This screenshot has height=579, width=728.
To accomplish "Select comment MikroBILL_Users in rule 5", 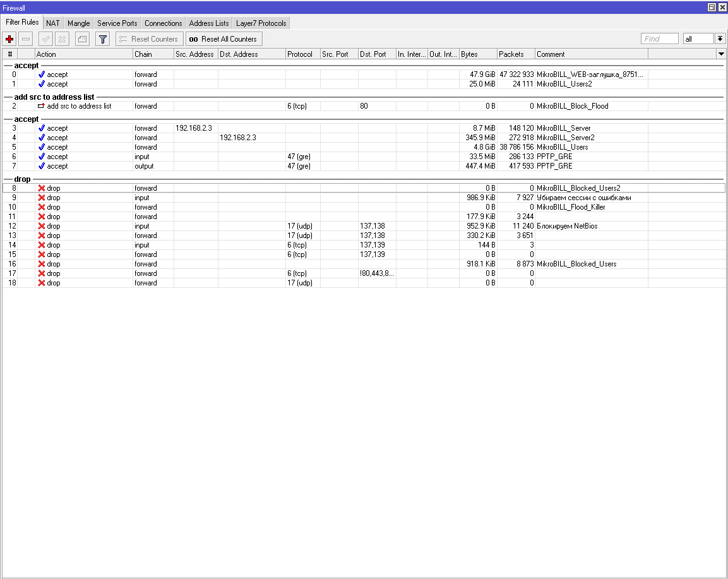I will pyautogui.click(x=562, y=147).
